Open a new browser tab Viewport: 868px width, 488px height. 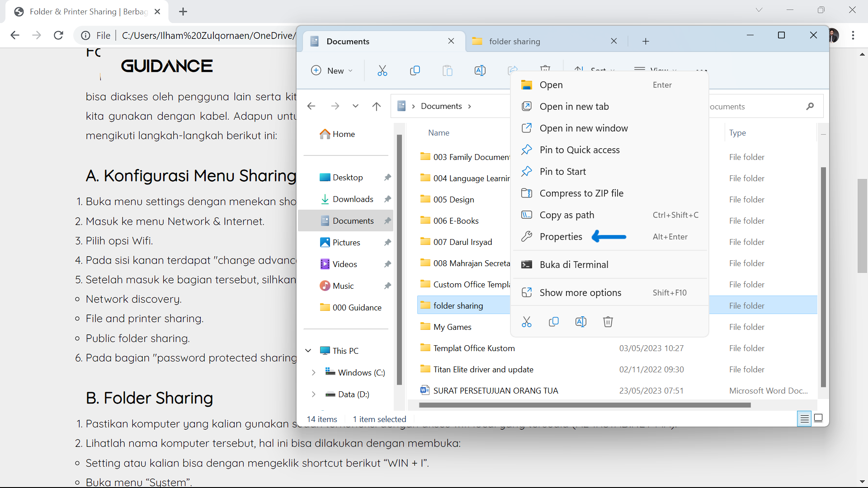(x=183, y=12)
